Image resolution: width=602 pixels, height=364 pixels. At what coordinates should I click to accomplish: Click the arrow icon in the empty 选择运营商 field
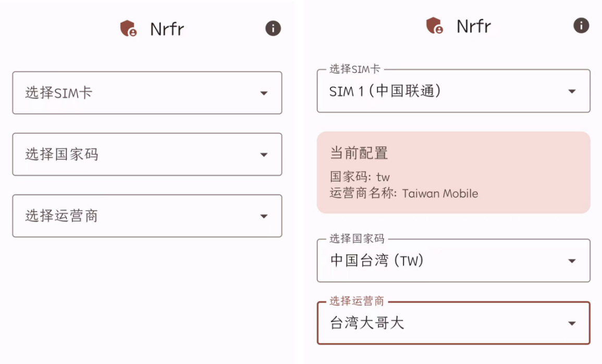pyautogui.click(x=264, y=216)
